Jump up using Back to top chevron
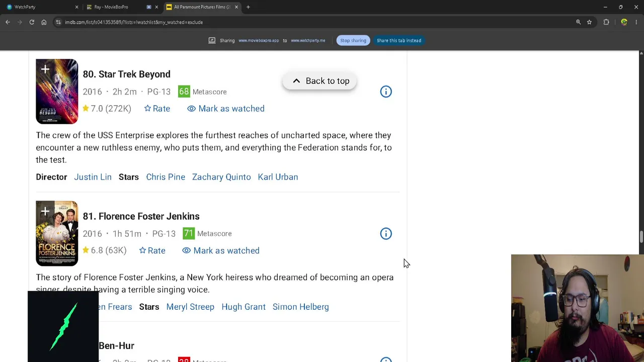 pos(296,81)
